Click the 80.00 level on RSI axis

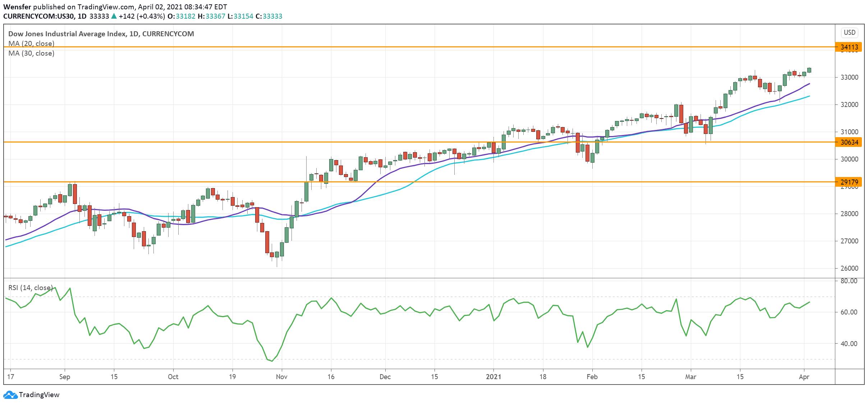[x=849, y=281]
